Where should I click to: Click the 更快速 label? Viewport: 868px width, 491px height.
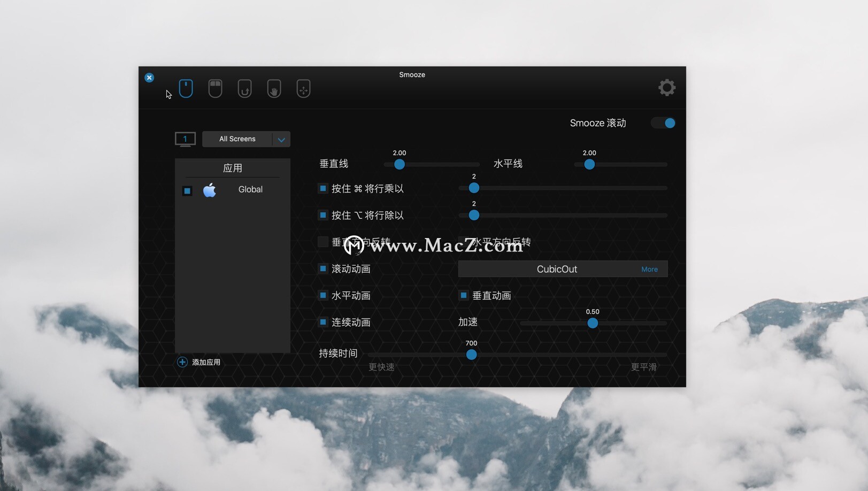[x=381, y=367]
